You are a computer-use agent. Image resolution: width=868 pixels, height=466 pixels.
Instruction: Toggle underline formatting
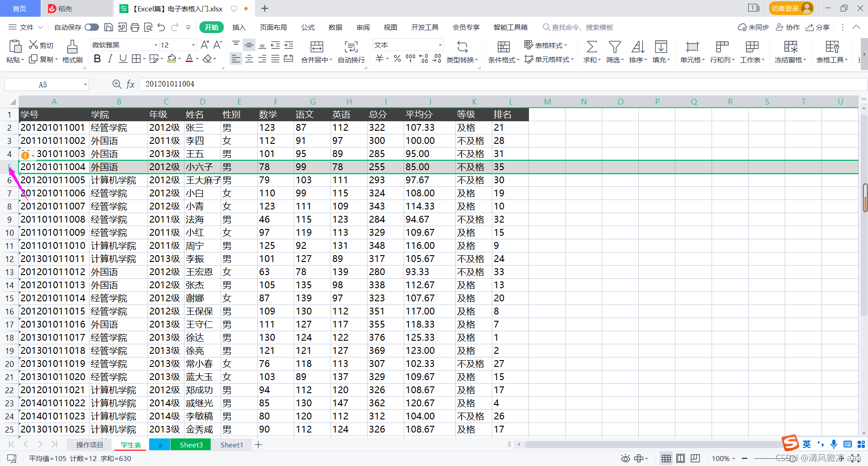[x=123, y=59]
